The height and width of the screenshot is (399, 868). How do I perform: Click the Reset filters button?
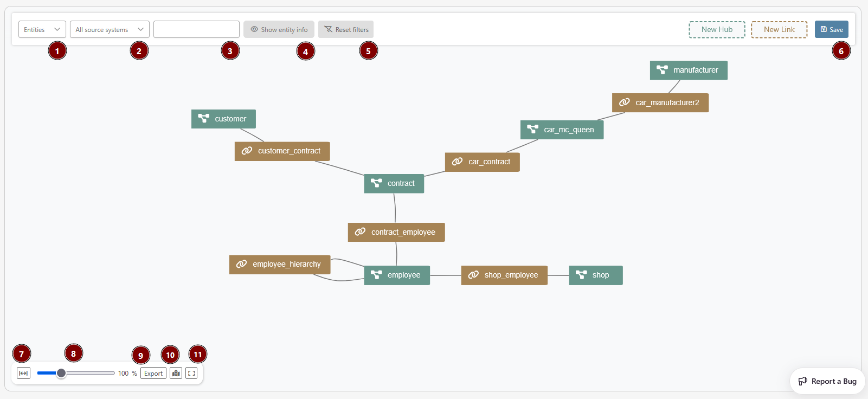pos(346,29)
